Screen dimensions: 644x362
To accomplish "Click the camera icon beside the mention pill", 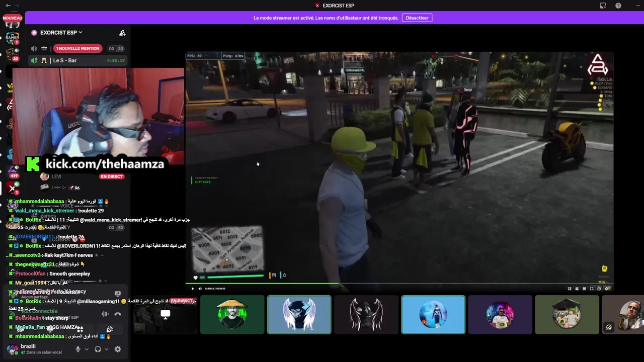I will click(x=44, y=48).
